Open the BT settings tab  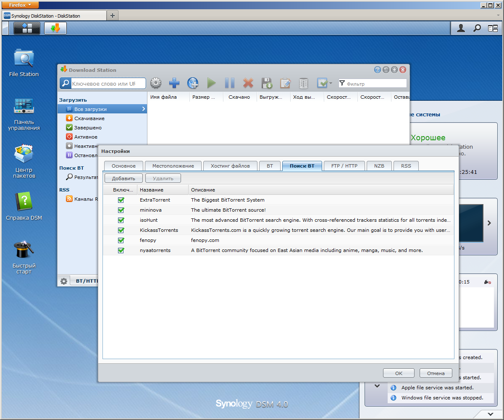[x=270, y=166]
